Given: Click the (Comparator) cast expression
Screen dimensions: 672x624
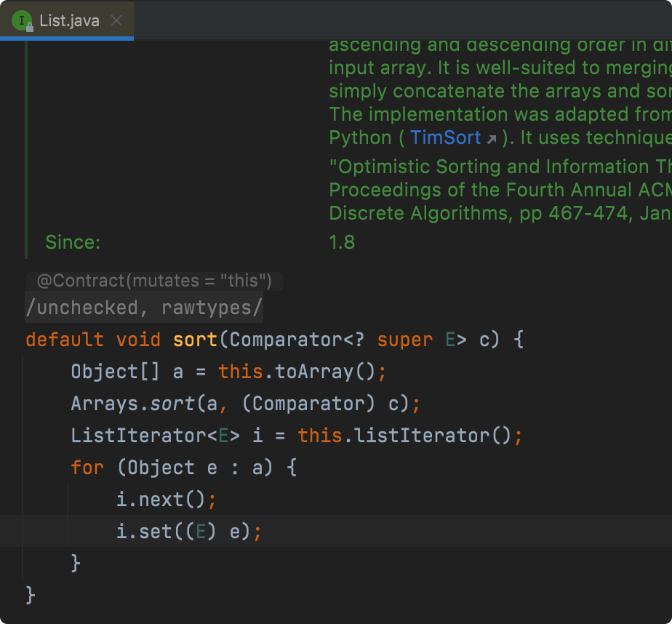Looking at the screenshot, I should 308,404.
